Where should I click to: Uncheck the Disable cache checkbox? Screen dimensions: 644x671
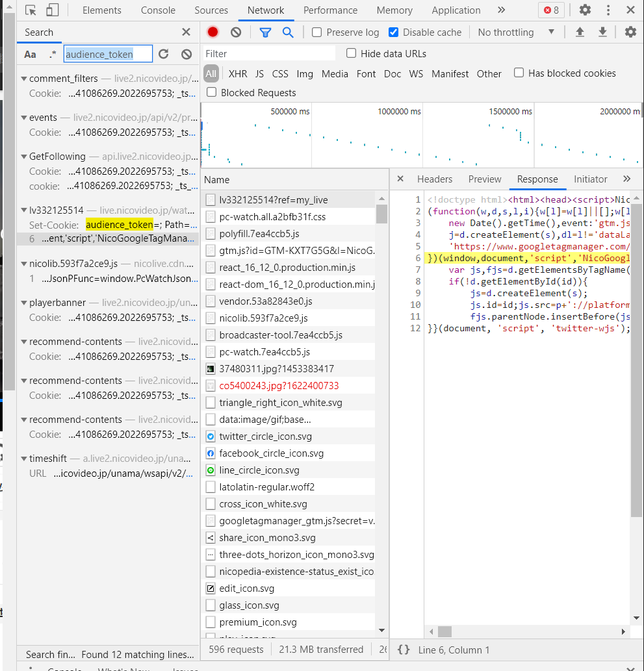tap(393, 32)
